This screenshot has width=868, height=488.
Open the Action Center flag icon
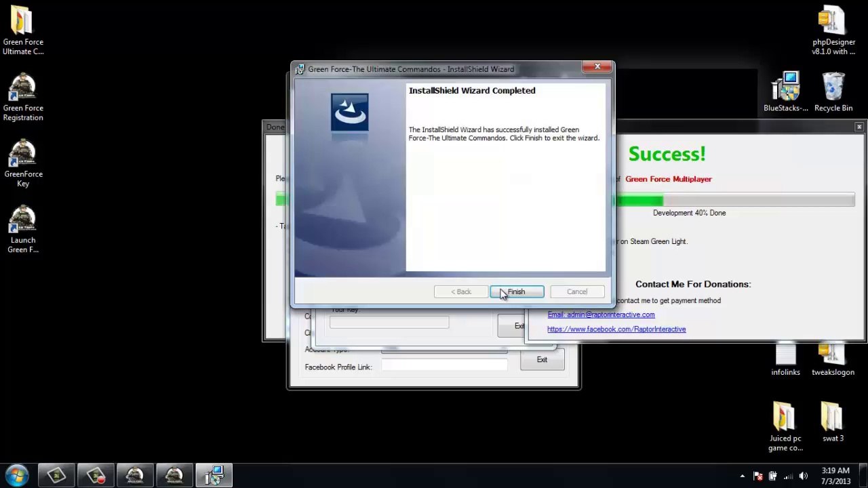(x=758, y=476)
